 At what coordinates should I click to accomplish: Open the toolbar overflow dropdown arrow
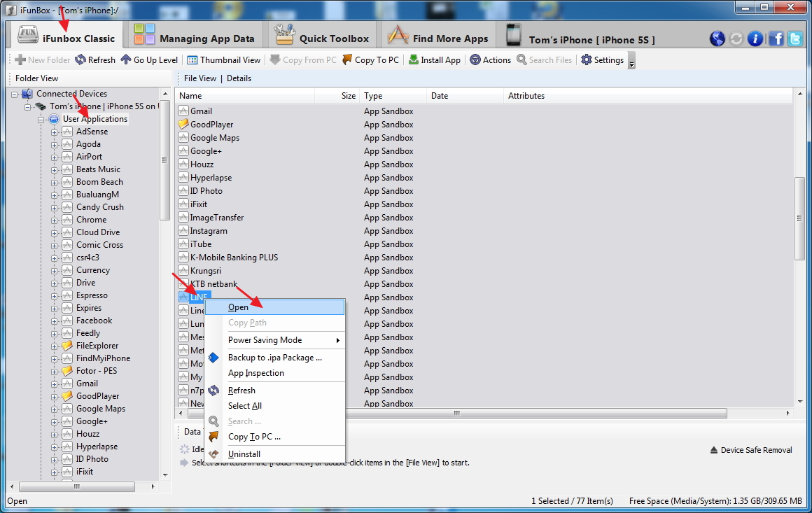pyautogui.click(x=631, y=63)
